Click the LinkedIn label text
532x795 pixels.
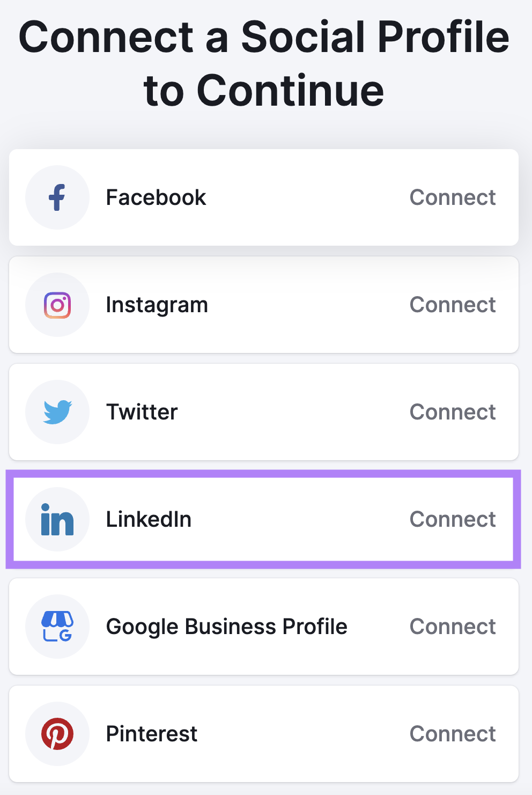[x=149, y=519]
